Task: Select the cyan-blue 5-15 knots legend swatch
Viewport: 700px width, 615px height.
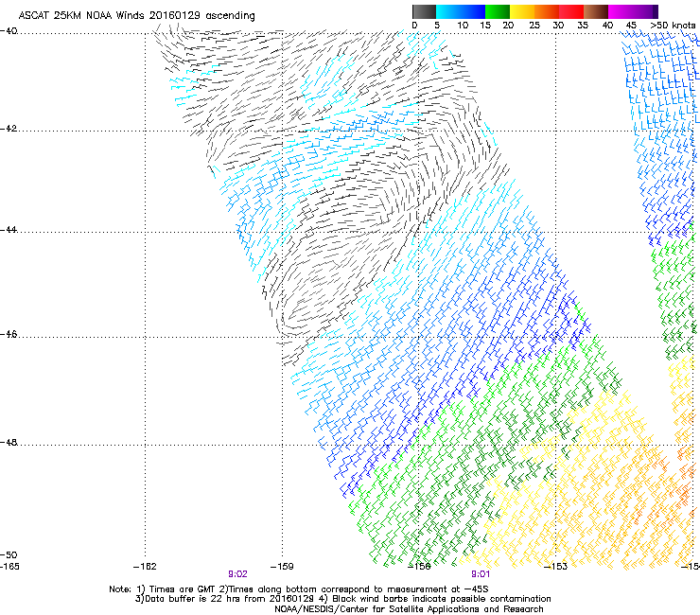Action: pos(461,11)
